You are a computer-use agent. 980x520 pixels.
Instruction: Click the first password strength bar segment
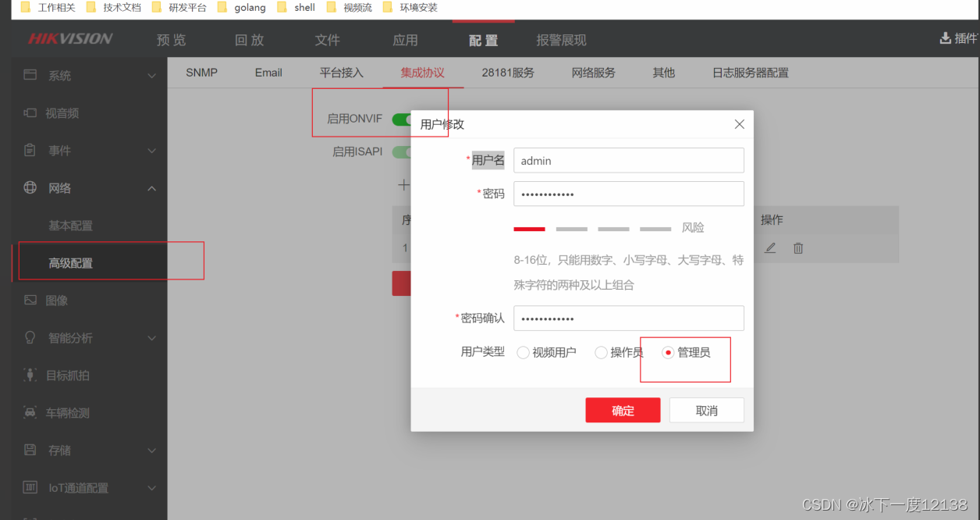click(529, 229)
